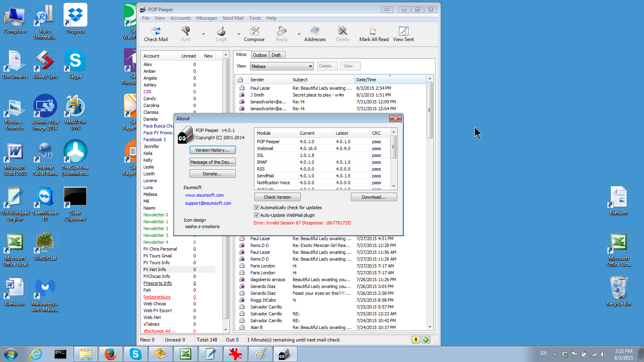Click the green status indicator icon
The width and height of the screenshot is (644, 362).
click(x=426, y=340)
